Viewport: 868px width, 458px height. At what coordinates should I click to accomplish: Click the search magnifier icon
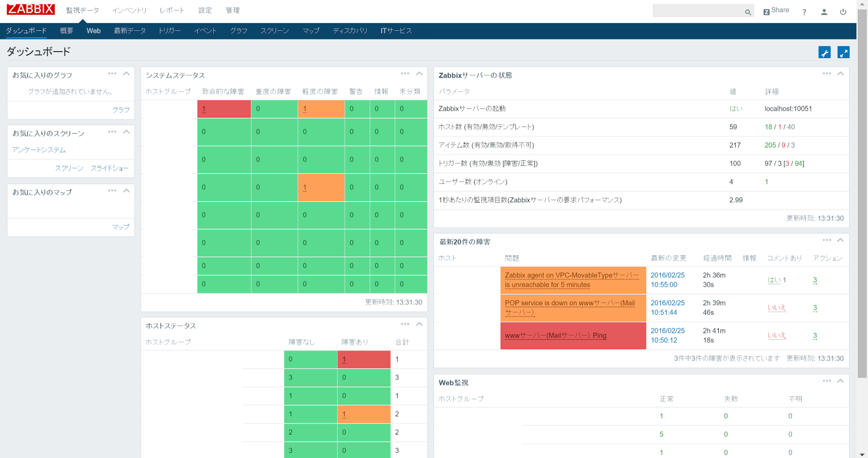(x=748, y=12)
